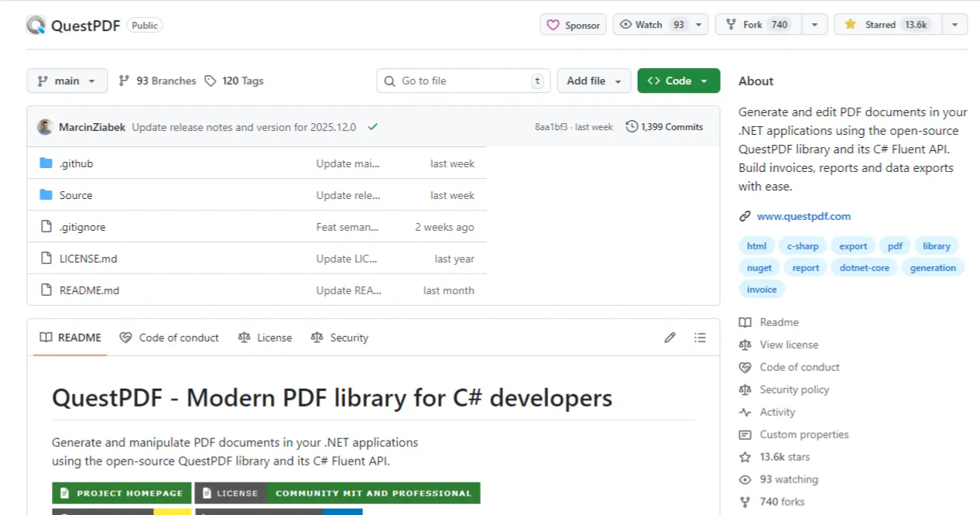Screen dimensions: 980x515
Task: Open the README outline list icon
Action: (700, 338)
